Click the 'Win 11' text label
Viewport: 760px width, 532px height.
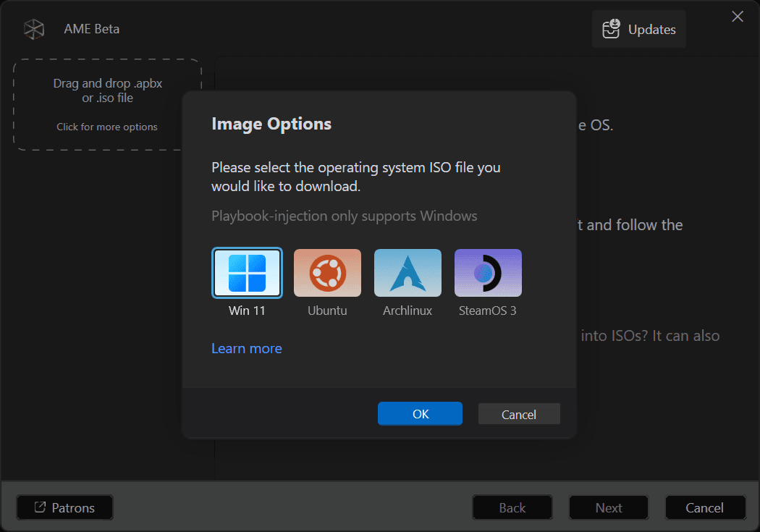[247, 311]
